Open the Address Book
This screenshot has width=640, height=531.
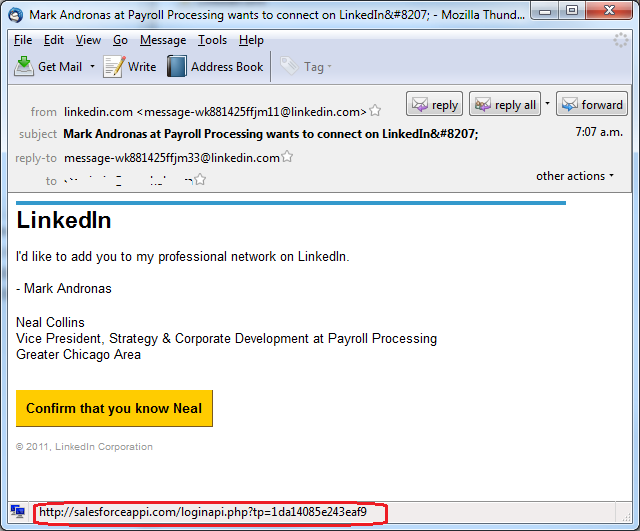215,67
